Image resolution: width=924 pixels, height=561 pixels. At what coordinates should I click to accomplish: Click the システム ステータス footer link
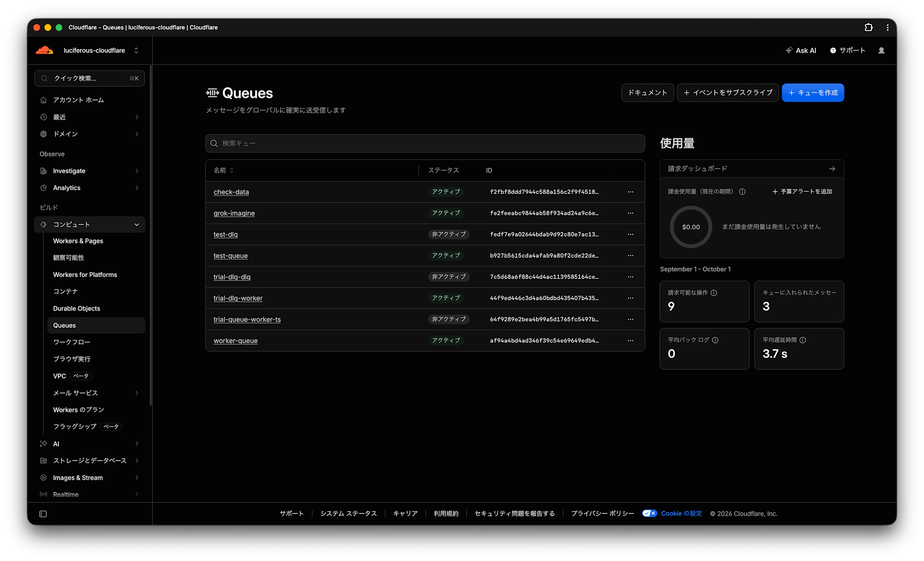coord(348,513)
